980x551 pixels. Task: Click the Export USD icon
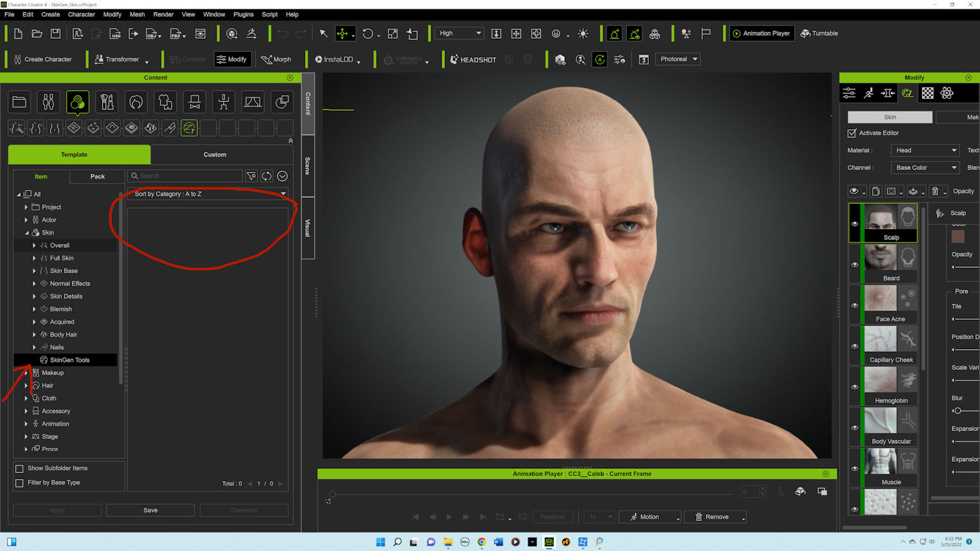(x=115, y=33)
